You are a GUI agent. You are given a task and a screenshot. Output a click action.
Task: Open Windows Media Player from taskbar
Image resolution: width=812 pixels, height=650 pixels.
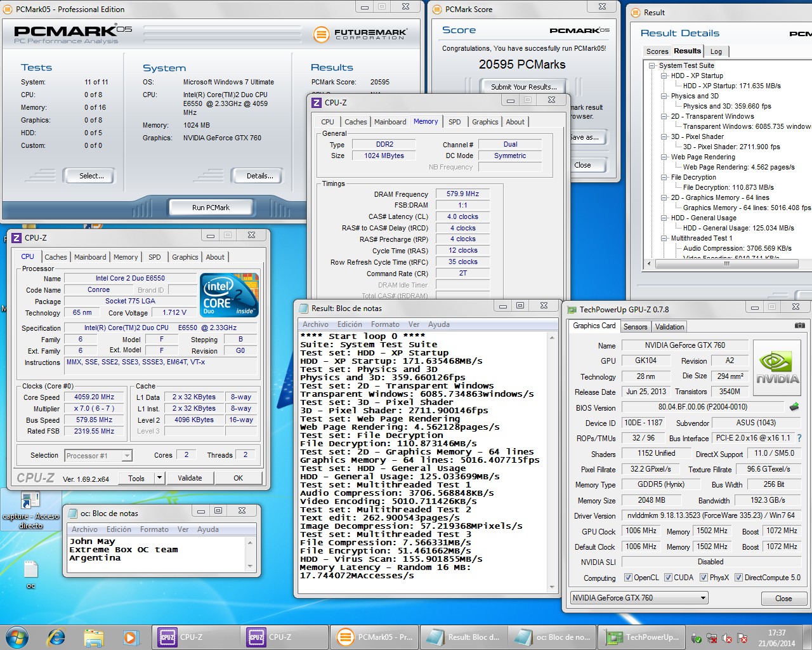pyautogui.click(x=130, y=637)
